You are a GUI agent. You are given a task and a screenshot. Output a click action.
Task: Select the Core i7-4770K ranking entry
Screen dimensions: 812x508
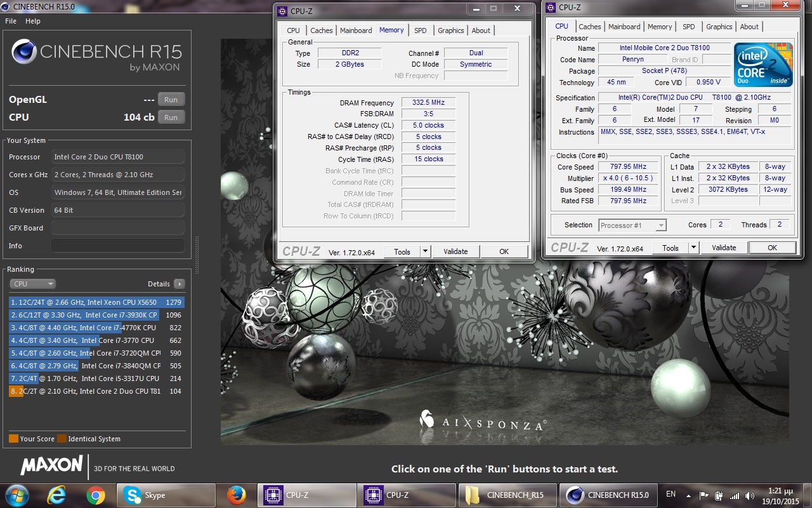click(96, 328)
